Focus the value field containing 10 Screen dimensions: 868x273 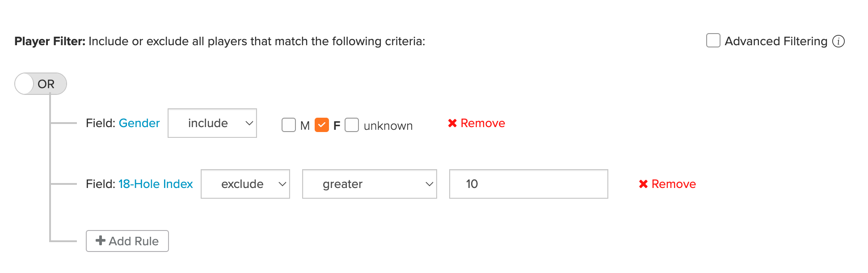tap(529, 184)
